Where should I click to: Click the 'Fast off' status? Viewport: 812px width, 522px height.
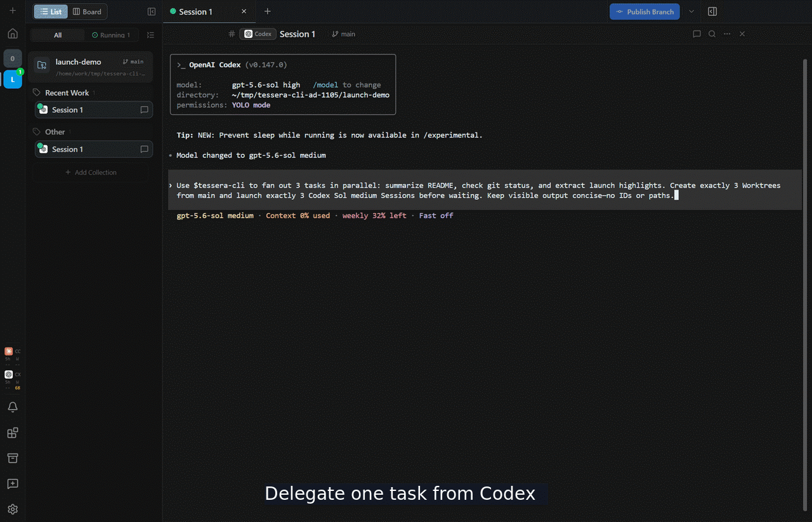(436, 216)
